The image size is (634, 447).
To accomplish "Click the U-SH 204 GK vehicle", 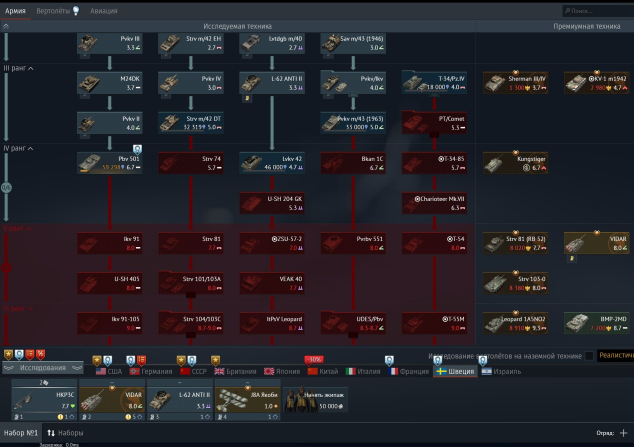I will click(x=276, y=203).
